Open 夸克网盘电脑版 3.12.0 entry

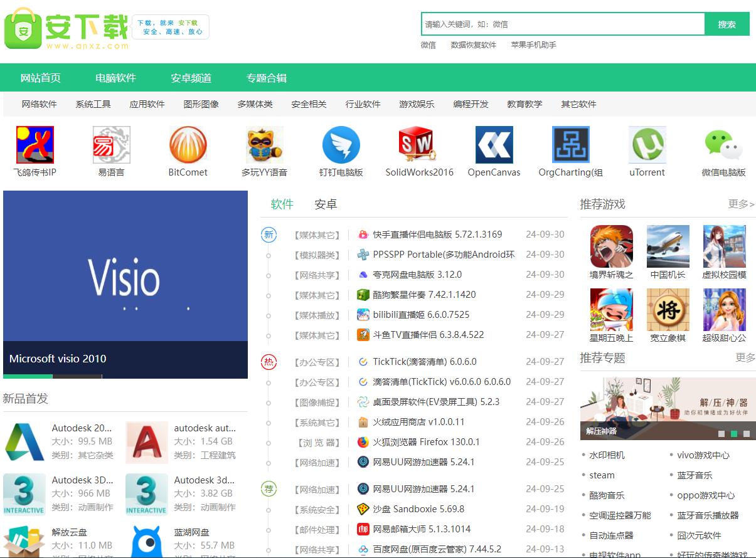(x=417, y=275)
